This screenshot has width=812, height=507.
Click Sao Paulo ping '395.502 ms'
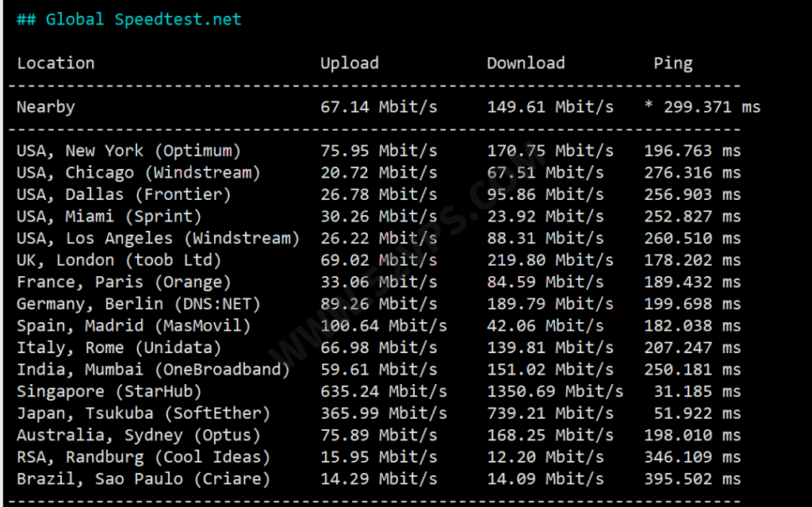692,478
